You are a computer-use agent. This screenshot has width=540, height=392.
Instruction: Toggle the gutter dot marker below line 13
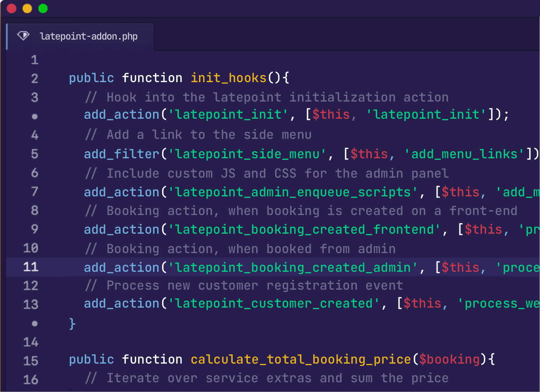click(34, 323)
